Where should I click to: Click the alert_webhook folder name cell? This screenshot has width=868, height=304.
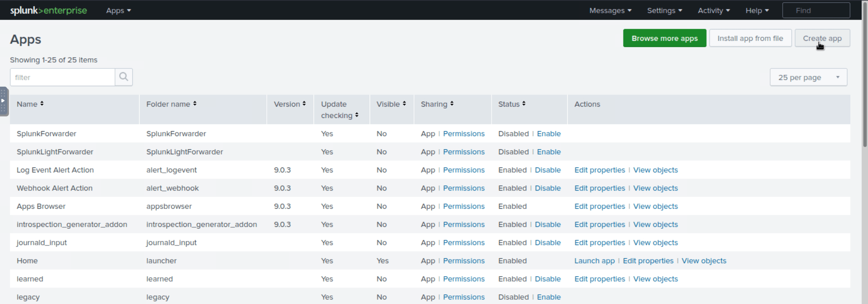point(173,188)
